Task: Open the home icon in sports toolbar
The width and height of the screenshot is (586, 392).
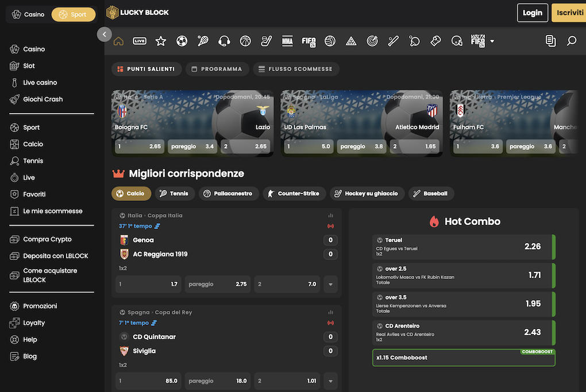Action: (x=118, y=41)
